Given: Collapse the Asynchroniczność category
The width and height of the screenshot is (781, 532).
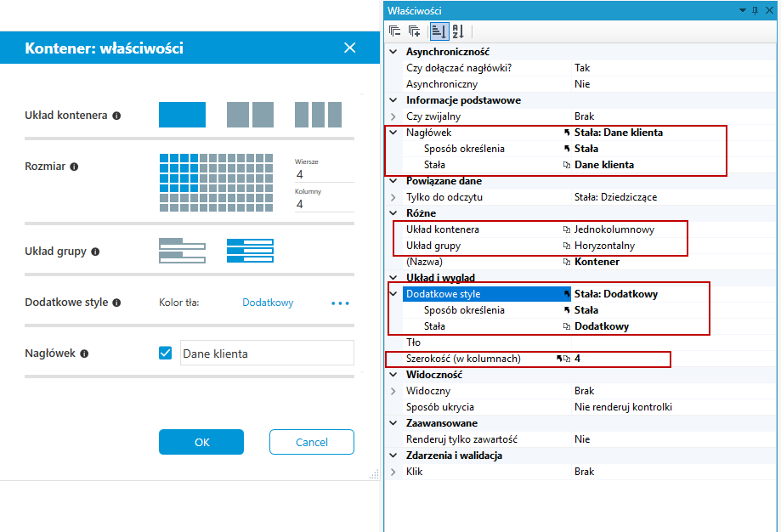Looking at the screenshot, I should tap(393, 51).
